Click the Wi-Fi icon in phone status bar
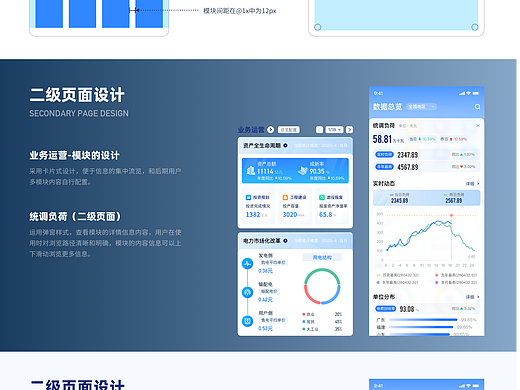520x390 pixels. point(468,93)
